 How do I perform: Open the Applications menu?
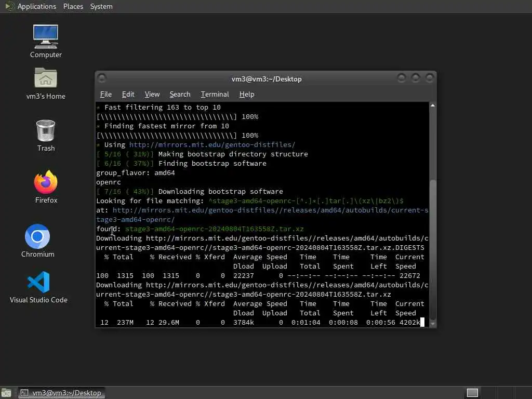click(x=37, y=6)
